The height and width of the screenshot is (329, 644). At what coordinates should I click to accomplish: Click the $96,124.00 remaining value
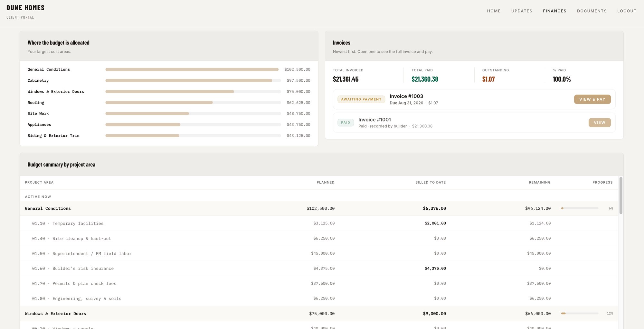coord(538,208)
